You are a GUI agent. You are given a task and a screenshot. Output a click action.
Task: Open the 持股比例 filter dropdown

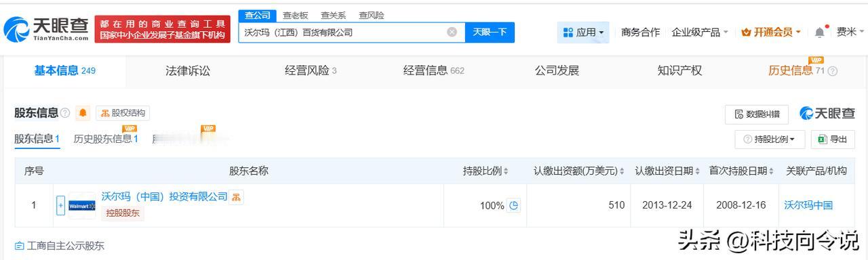770,139
